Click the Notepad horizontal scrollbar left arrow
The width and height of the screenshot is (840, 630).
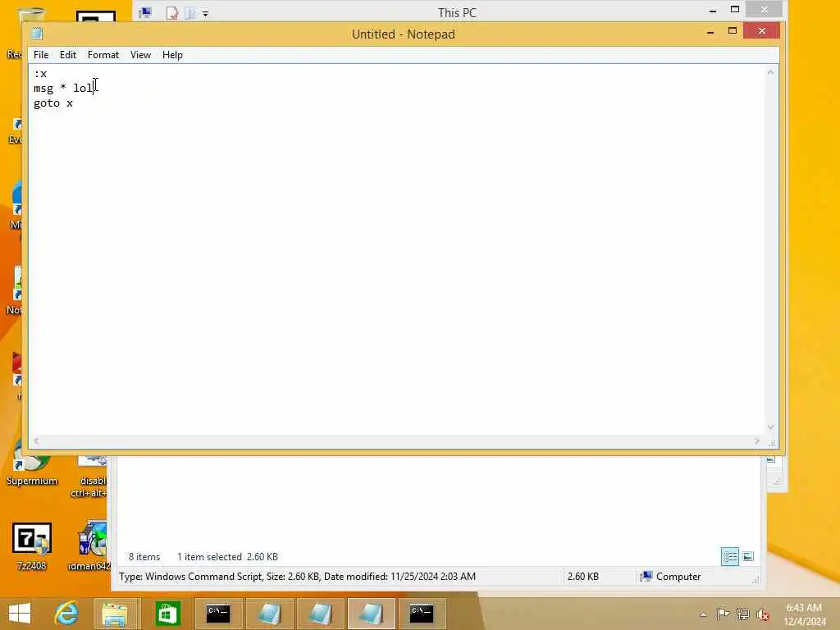[36, 441]
